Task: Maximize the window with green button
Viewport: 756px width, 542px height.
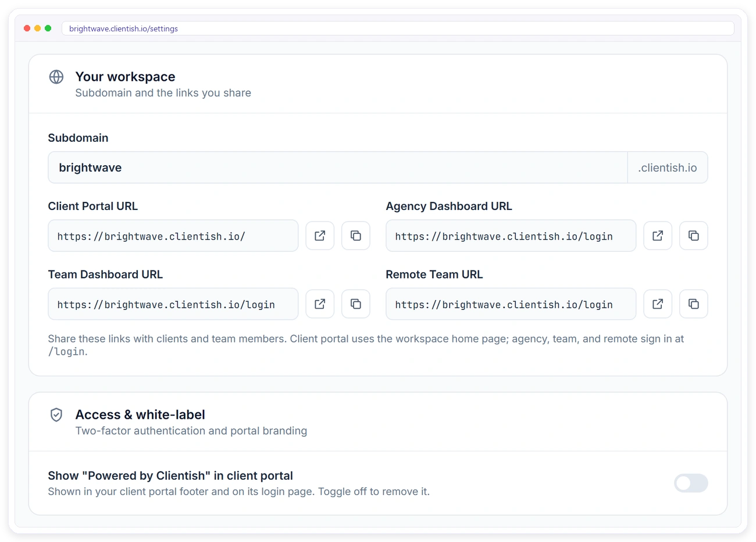Action: coord(48,28)
